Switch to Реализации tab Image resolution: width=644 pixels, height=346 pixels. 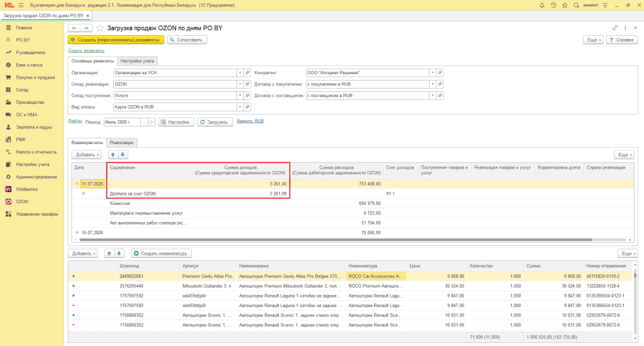[121, 143]
